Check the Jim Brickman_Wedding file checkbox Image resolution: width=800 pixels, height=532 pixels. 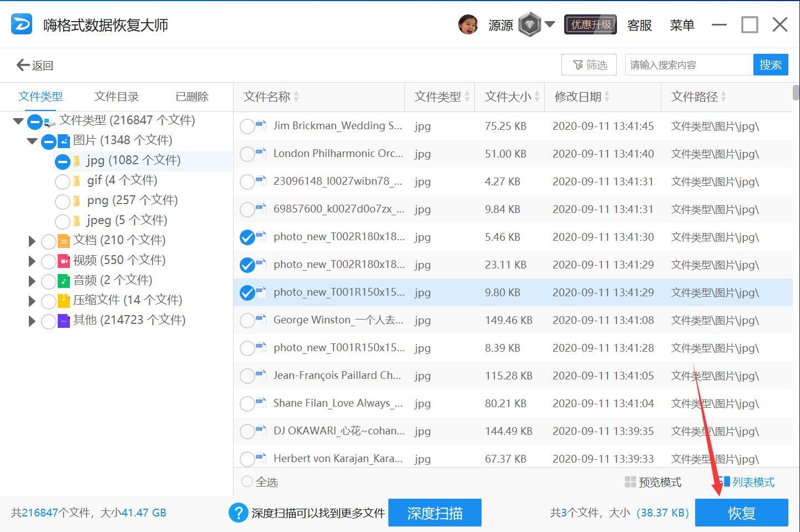coord(247,126)
